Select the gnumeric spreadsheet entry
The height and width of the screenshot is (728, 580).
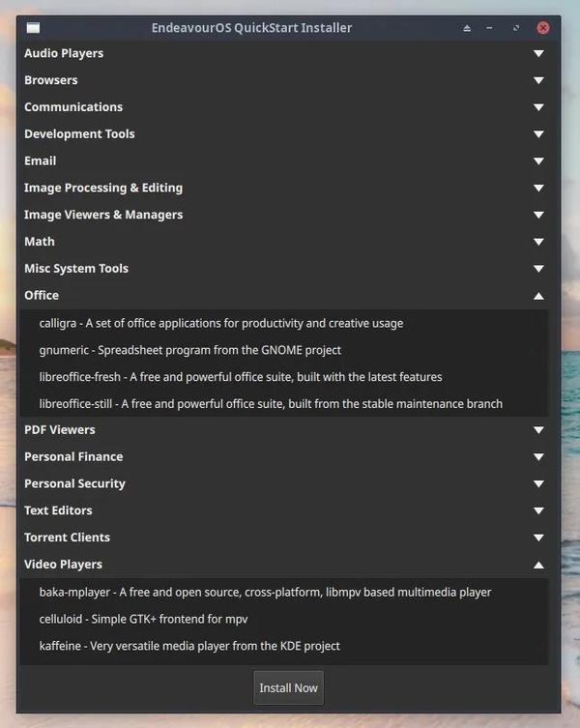click(x=190, y=350)
